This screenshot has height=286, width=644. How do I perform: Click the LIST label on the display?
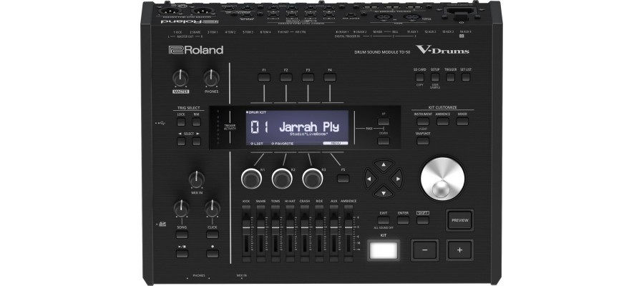click(256, 143)
